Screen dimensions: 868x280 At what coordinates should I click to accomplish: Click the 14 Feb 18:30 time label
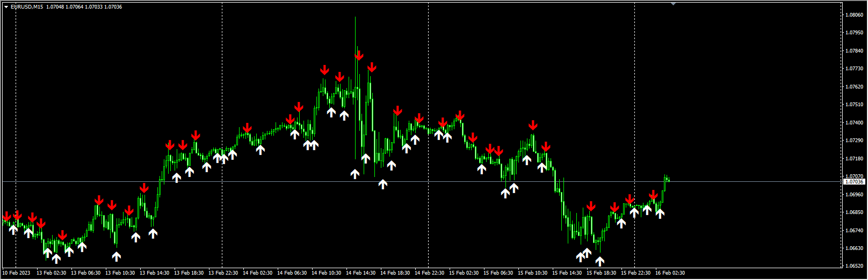[x=395, y=273]
